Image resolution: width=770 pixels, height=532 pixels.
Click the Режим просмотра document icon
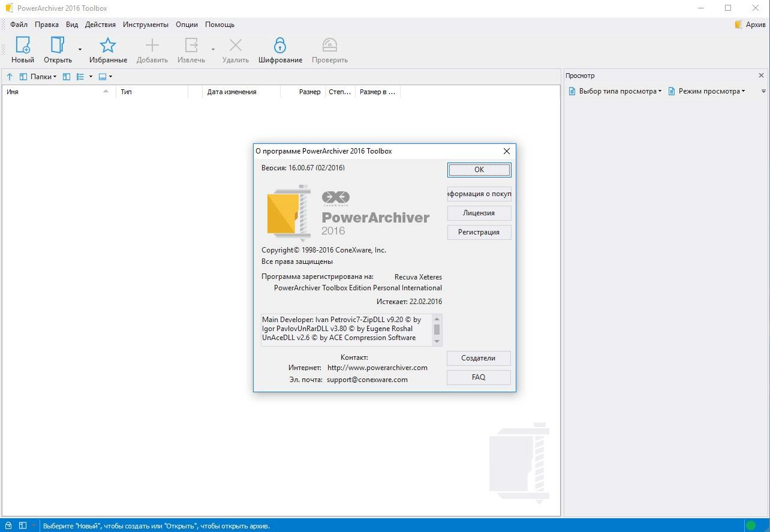tap(672, 91)
